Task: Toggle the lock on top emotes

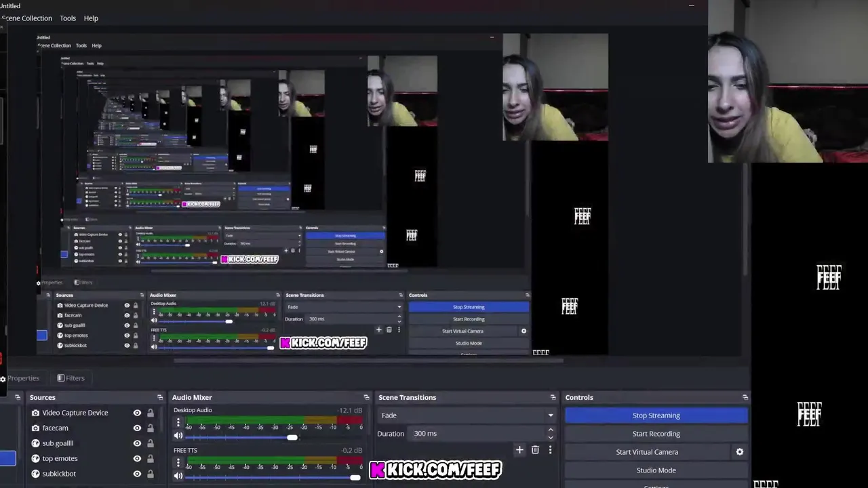Action: tap(151, 458)
